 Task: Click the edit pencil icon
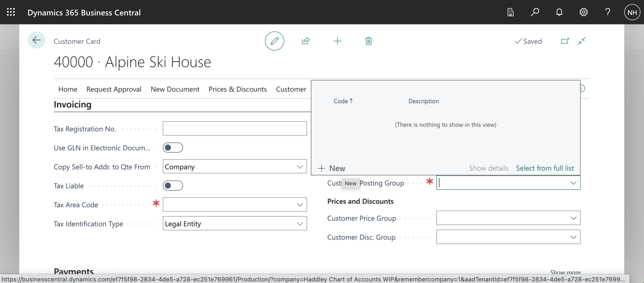point(274,41)
